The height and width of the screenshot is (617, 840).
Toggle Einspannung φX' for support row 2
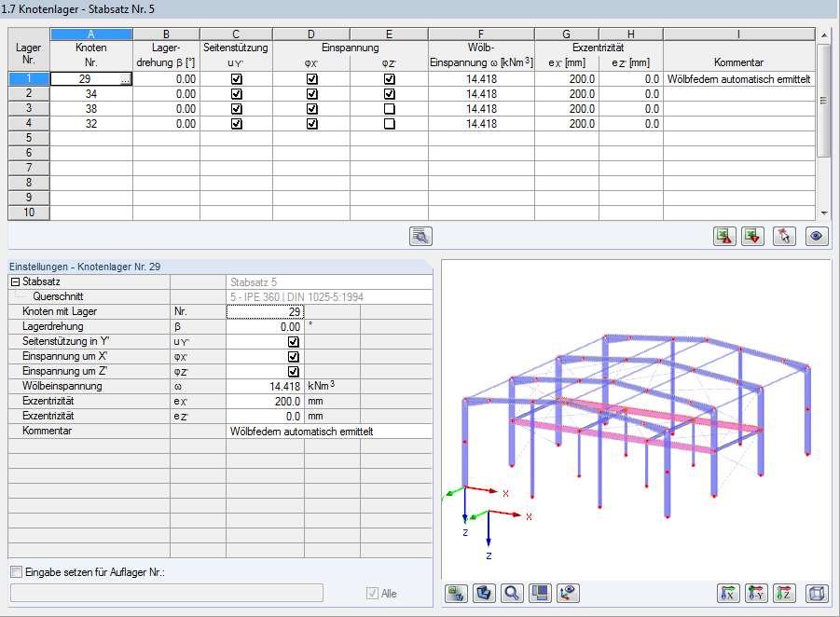311,94
